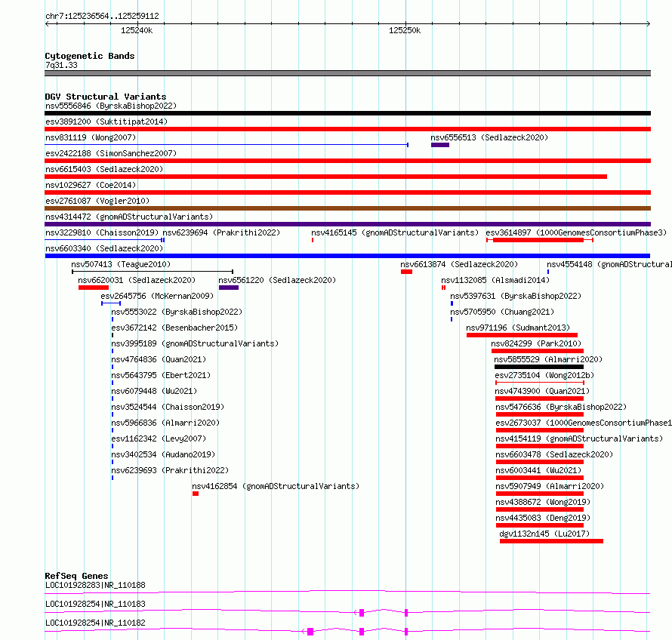Open esv3614897 (1000GenomesConsortiumPhase3) label

[576, 232]
